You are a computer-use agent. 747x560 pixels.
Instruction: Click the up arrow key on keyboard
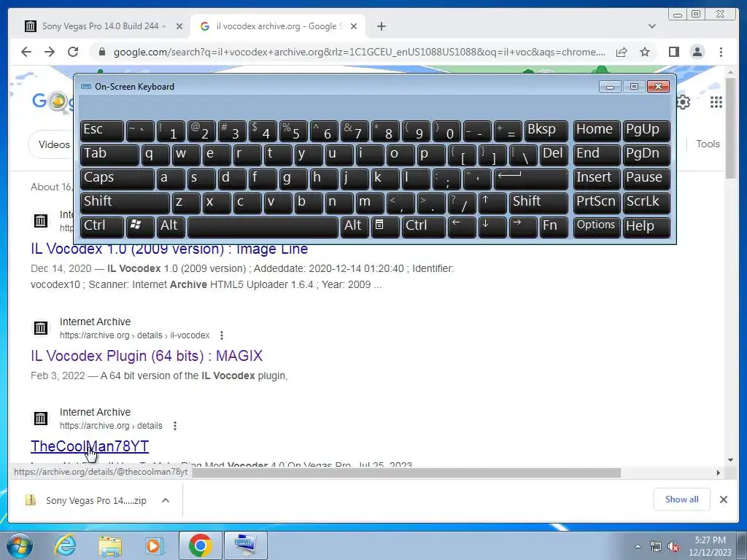492,203
